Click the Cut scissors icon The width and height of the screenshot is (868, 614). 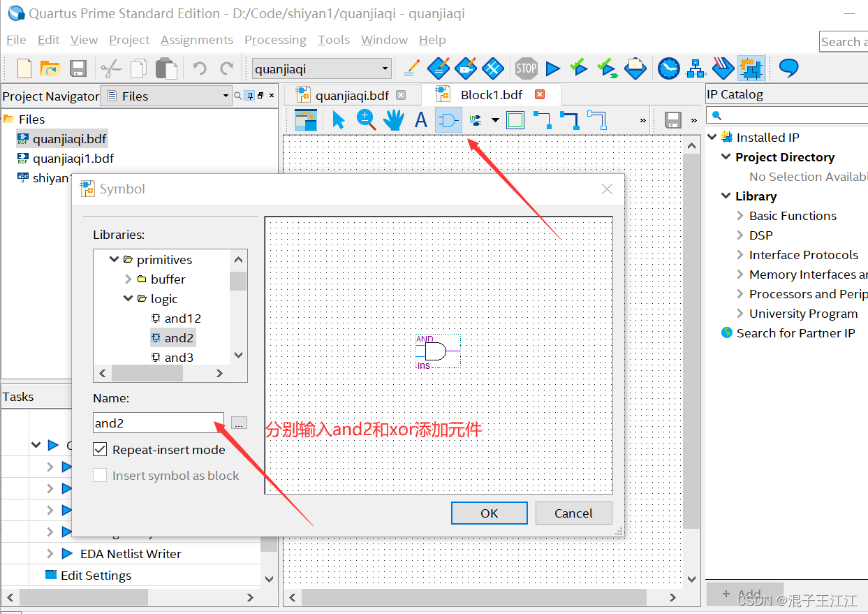point(111,68)
